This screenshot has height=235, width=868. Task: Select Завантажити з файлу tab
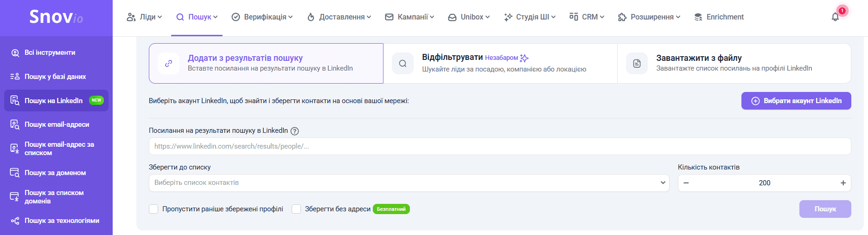[734, 64]
